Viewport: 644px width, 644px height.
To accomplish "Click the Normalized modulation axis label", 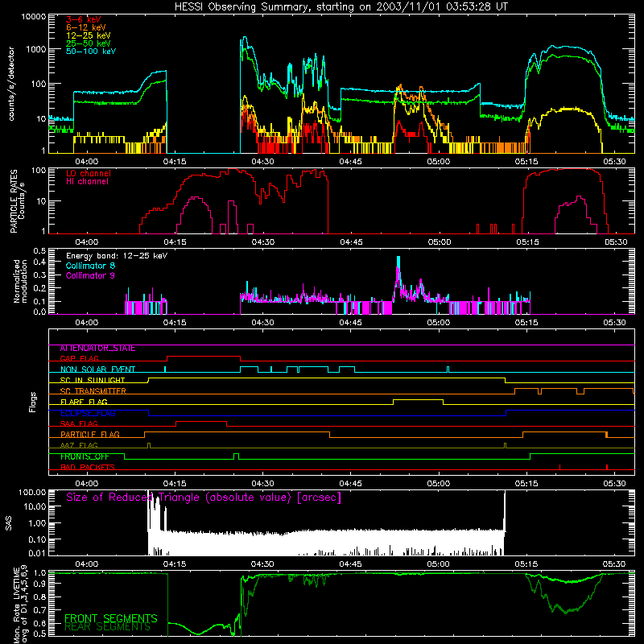I will coord(20,281).
